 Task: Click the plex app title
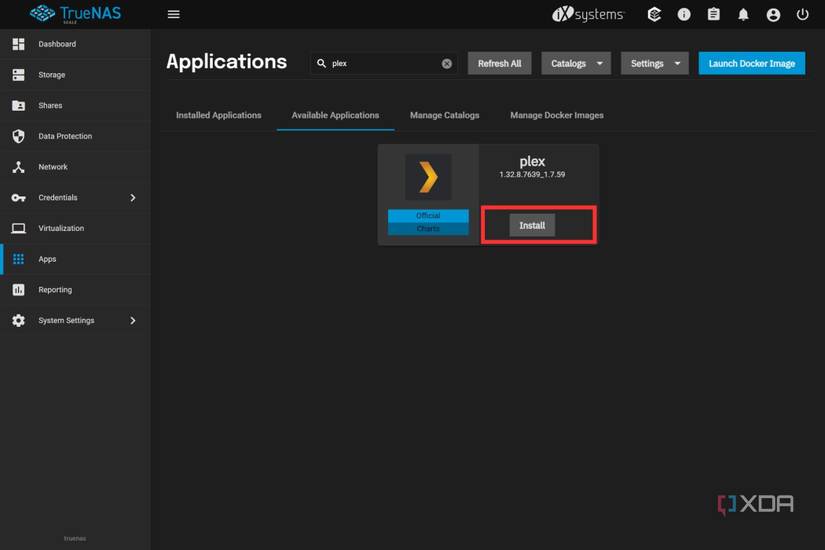pos(532,161)
